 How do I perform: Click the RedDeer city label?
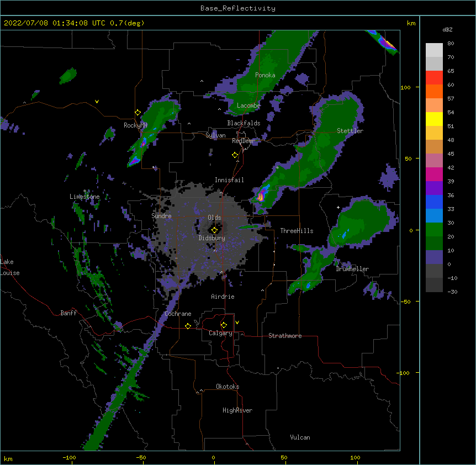click(243, 141)
